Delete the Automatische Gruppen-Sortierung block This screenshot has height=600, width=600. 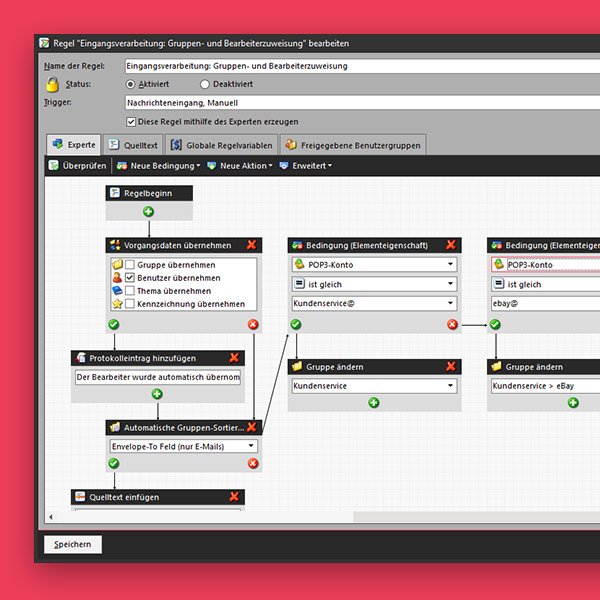tap(251, 427)
